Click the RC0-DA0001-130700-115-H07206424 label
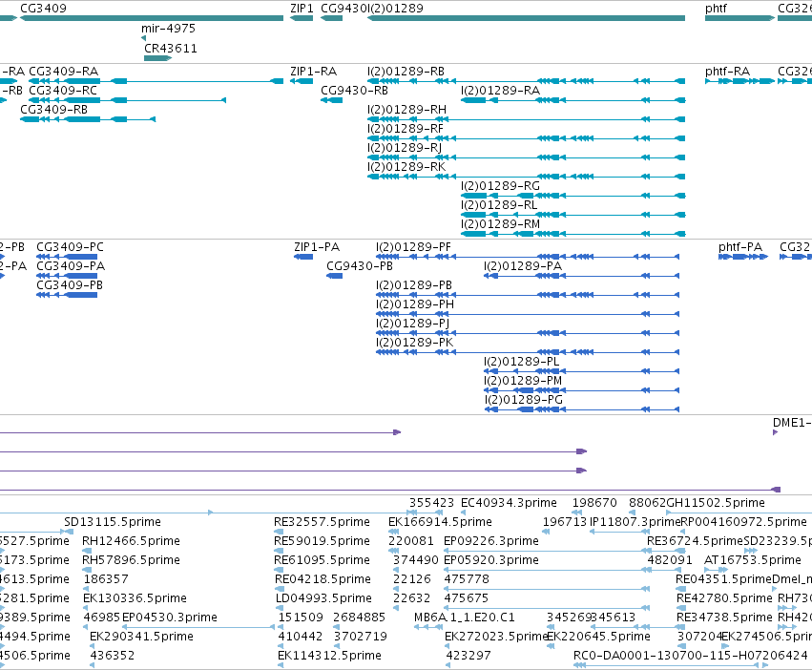The width and height of the screenshot is (812, 670). (x=690, y=656)
